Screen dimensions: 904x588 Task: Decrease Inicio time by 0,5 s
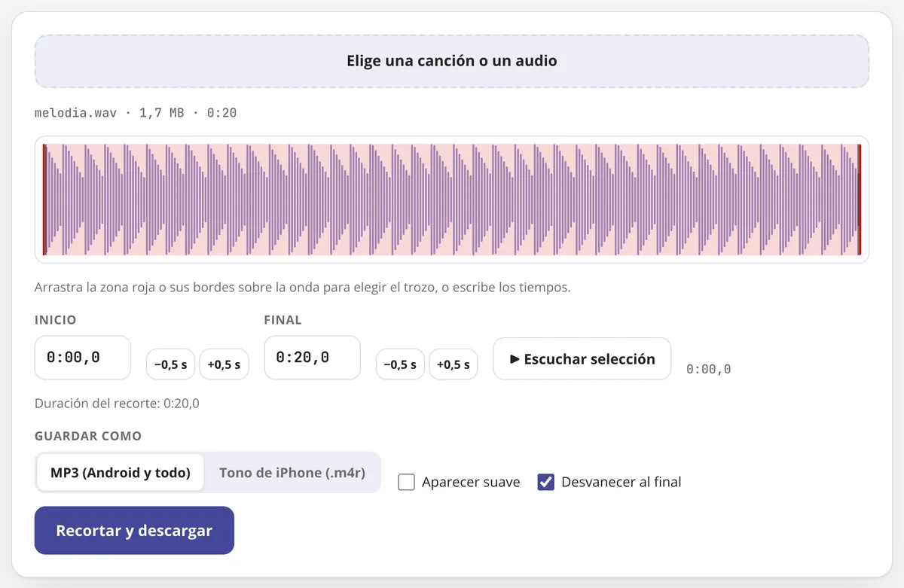(170, 364)
